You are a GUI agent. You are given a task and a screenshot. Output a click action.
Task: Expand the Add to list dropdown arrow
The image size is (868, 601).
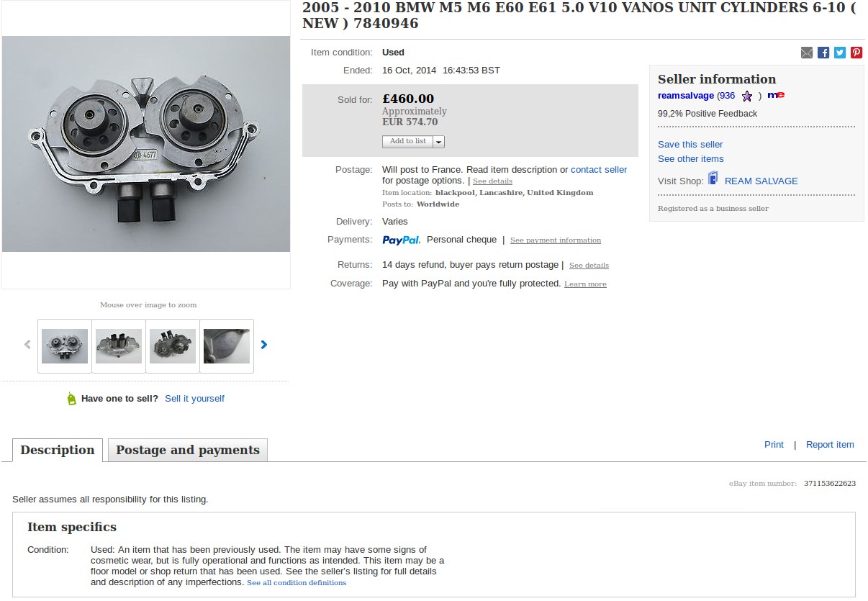(439, 142)
